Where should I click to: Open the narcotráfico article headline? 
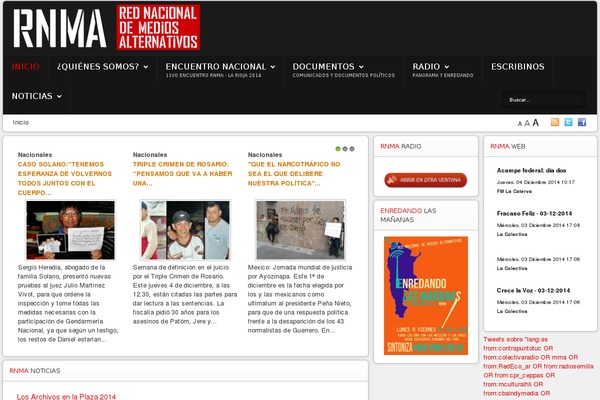[294, 174]
